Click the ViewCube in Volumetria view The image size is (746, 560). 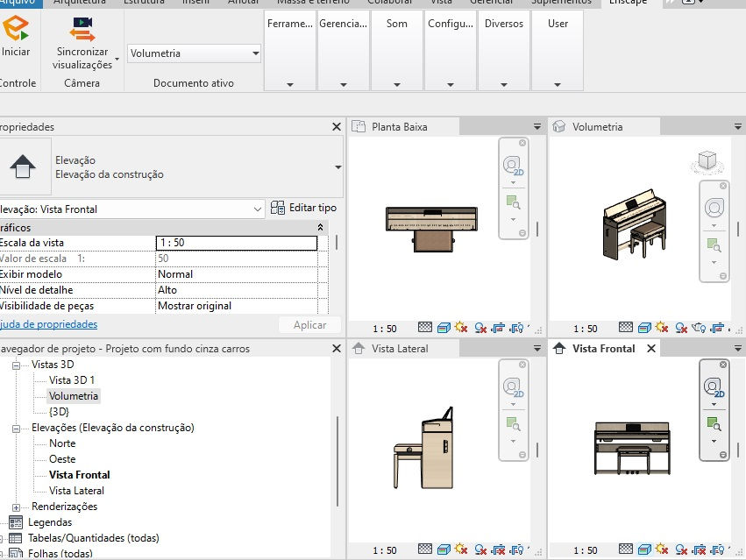tap(707, 160)
